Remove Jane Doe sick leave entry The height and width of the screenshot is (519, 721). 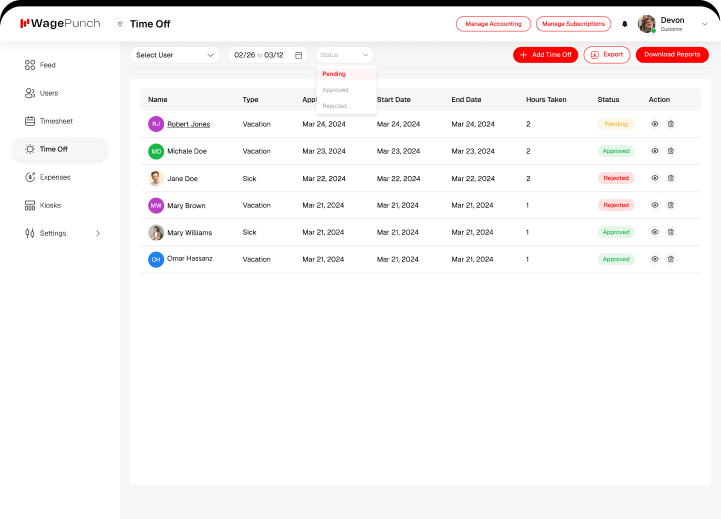[670, 178]
